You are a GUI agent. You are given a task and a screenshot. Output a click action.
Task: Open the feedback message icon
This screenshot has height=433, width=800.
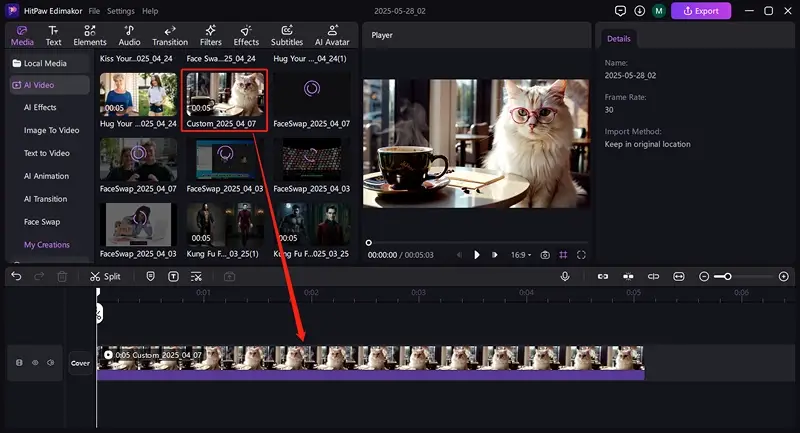(x=620, y=11)
